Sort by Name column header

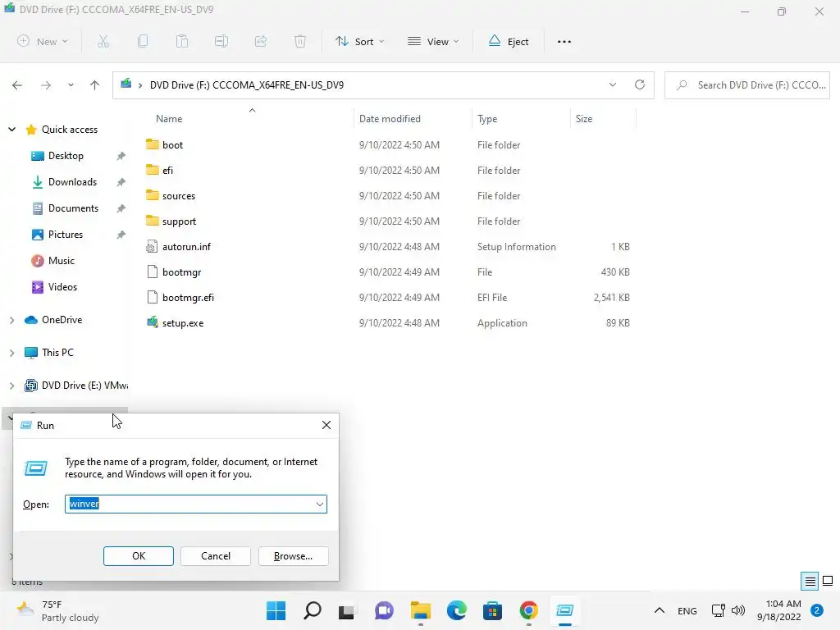(x=169, y=119)
